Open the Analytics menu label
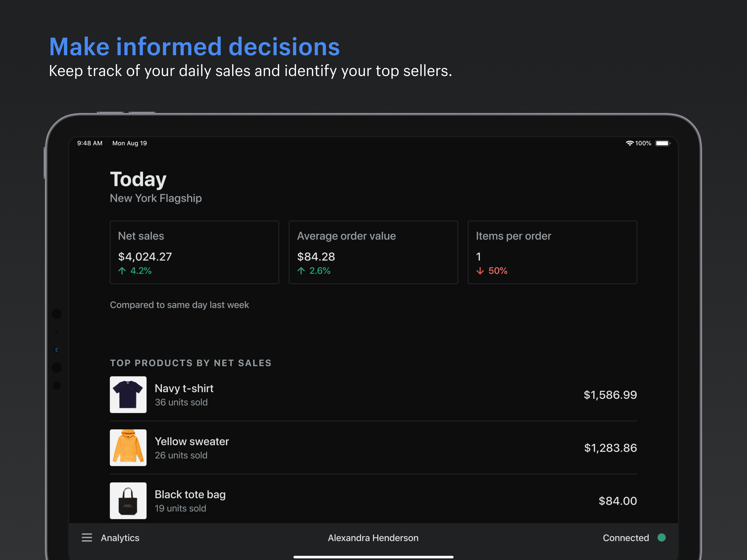 [x=120, y=538]
